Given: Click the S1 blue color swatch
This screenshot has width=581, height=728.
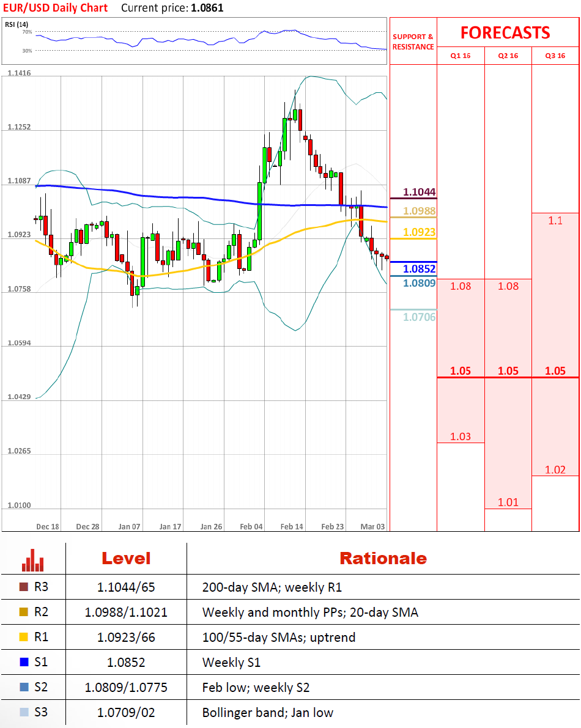Looking at the screenshot, I should point(24,662).
